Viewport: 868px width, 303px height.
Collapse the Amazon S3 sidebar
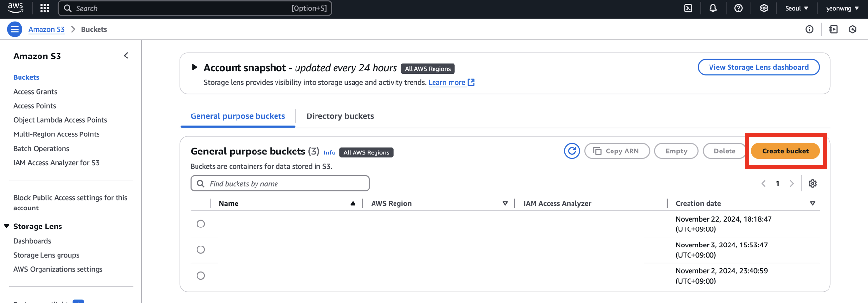[x=126, y=56]
